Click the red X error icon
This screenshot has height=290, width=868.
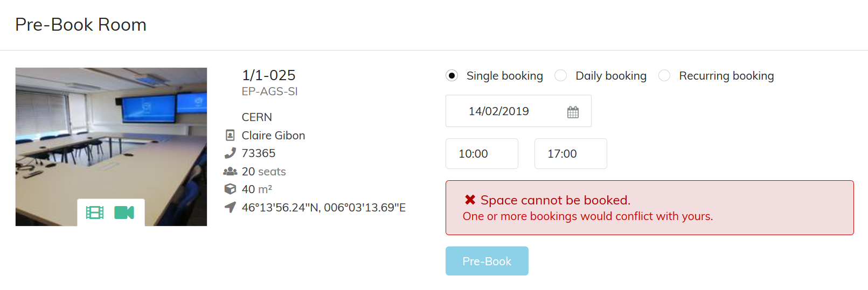tap(470, 200)
